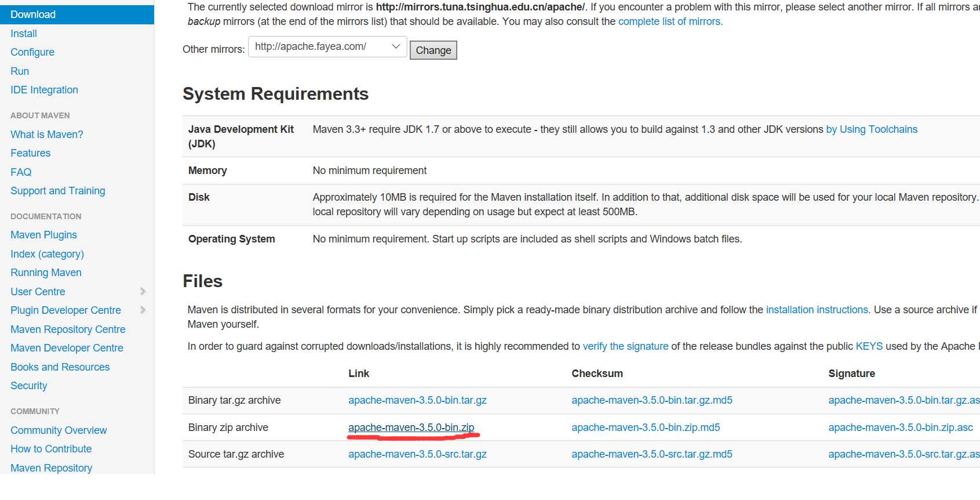
Task: Select the Disk row label
Action: 199,197
